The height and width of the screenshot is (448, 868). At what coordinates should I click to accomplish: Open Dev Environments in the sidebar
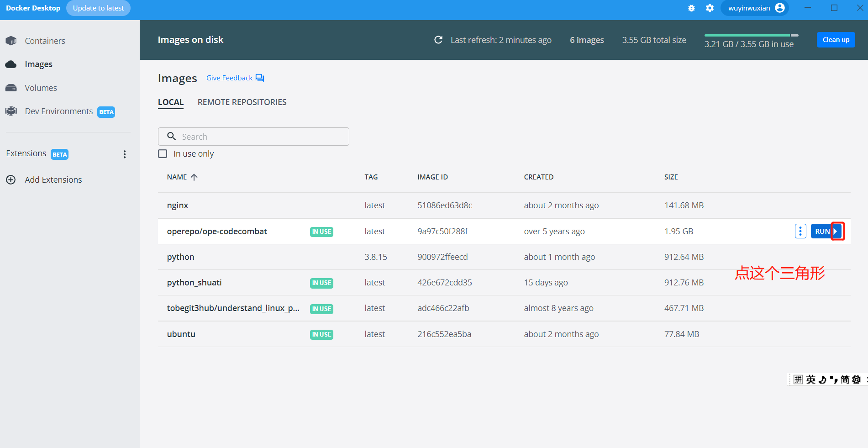[x=59, y=111]
